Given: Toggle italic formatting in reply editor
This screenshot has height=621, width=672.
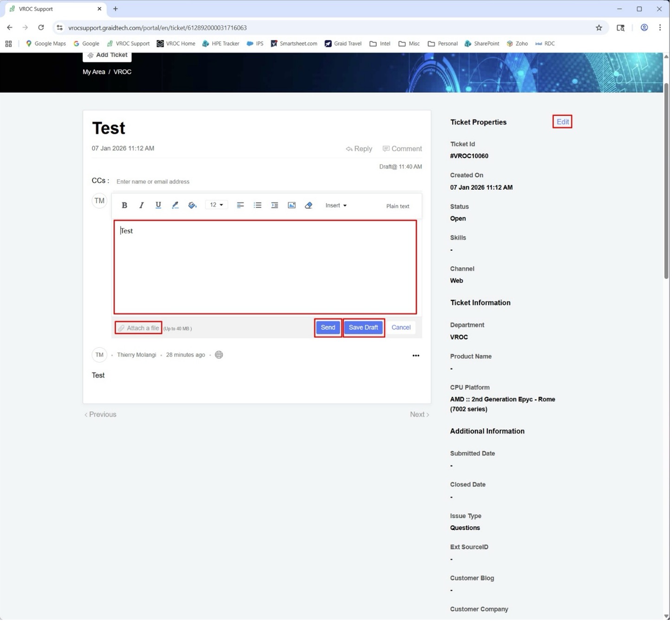Looking at the screenshot, I should coord(142,206).
